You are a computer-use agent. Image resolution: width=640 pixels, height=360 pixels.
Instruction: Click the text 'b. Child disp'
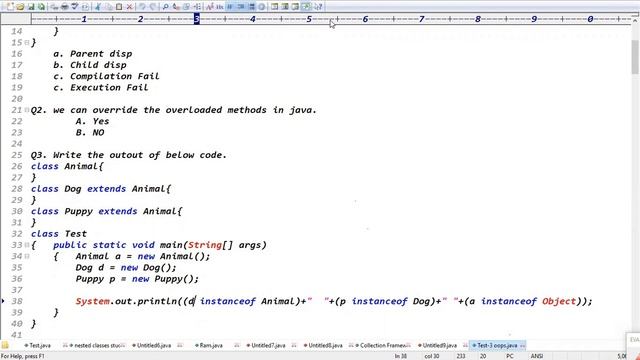tap(90, 65)
